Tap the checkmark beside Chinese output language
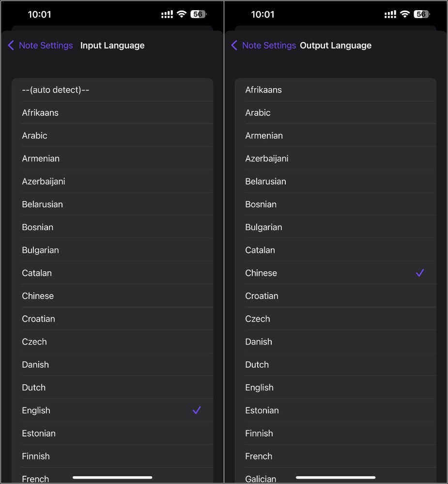 [420, 273]
